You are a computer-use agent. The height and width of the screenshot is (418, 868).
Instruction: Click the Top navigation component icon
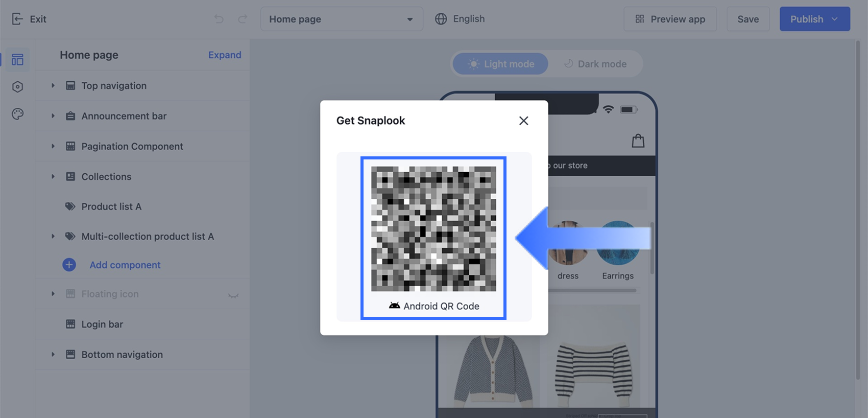coord(70,86)
